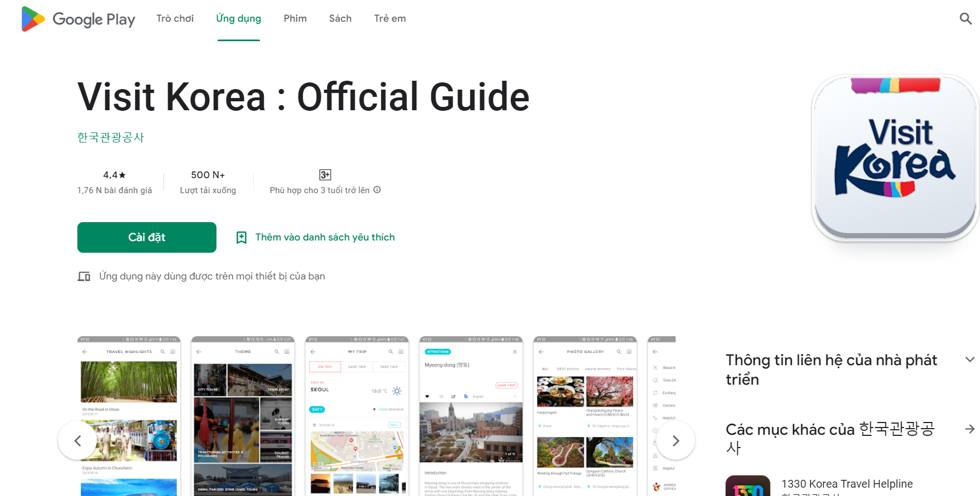The width and height of the screenshot is (980, 496).
Task: Click Thêm vào danh sách yêu thích
Action: pos(325,238)
